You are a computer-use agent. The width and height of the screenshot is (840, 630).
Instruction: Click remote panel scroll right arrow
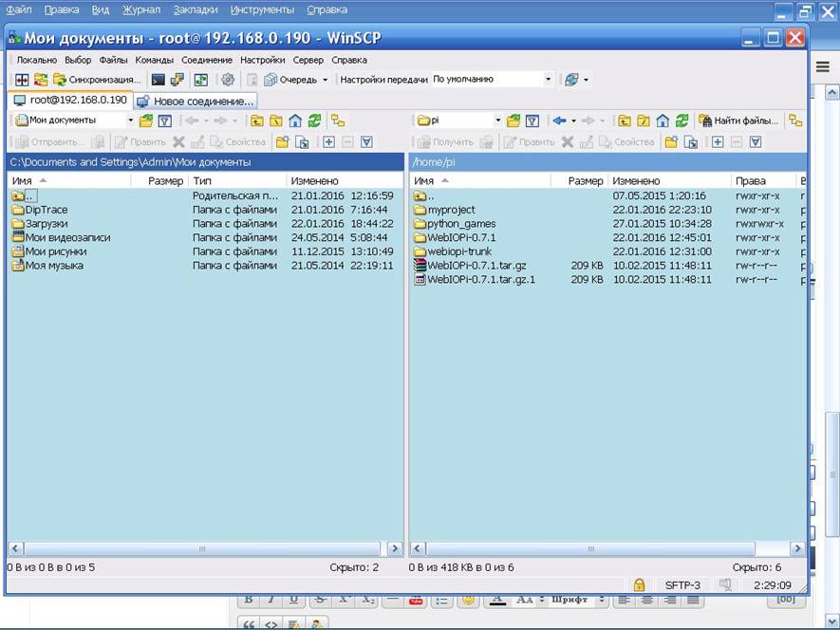coord(797,548)
